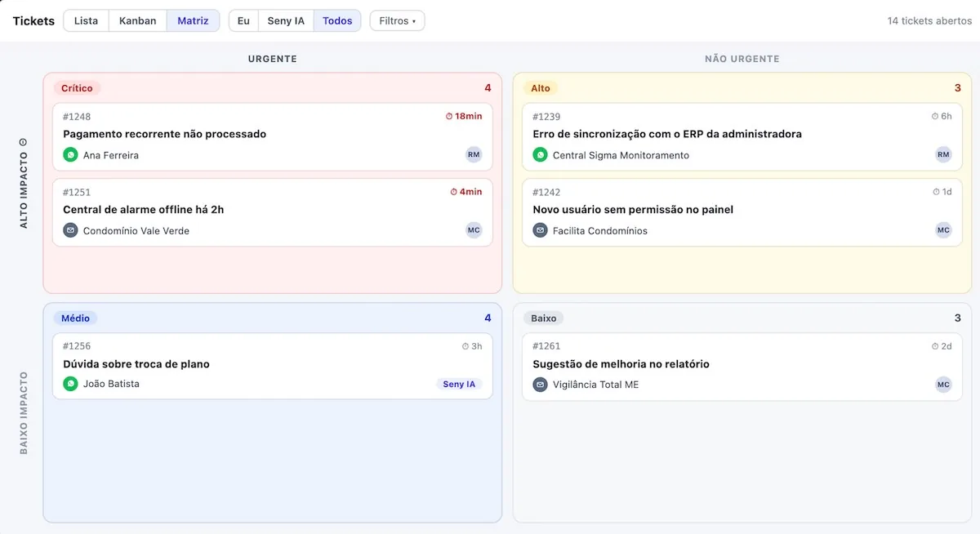Click ticket number #1251
The image size is (980, 534).
(x=77, y=193)
